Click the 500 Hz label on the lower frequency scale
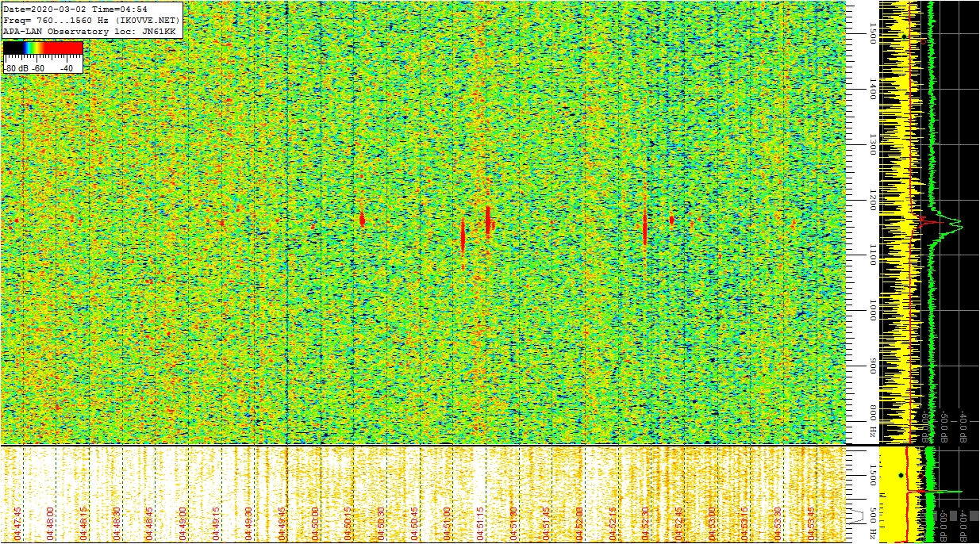Viewport: 980px width, 544px height. click(x=872, y=522)
